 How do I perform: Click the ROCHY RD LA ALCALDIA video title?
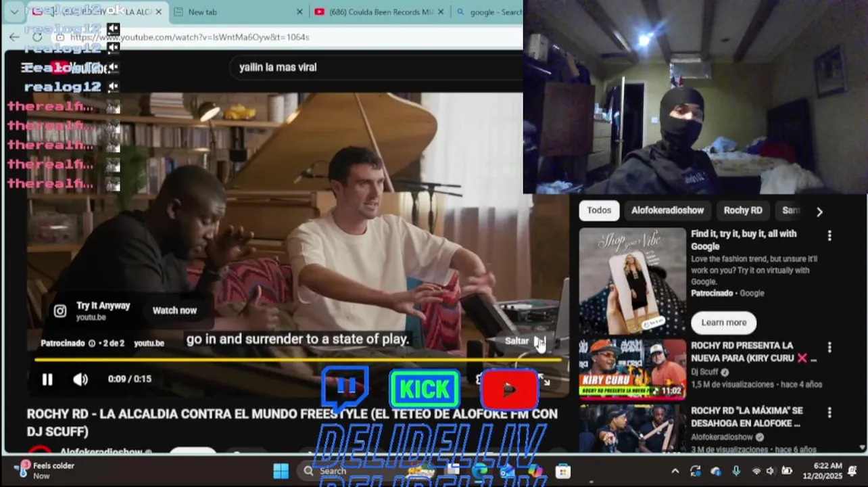coord(292,422)
